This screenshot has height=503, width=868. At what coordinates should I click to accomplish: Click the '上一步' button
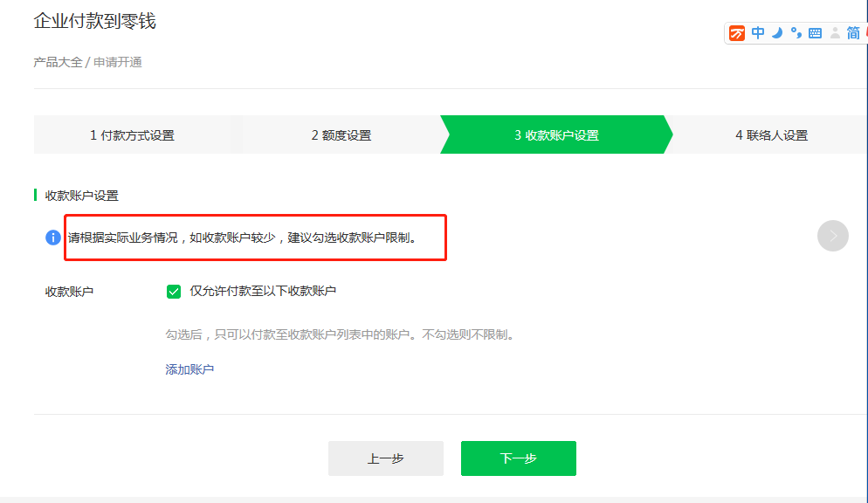(386, 458)
